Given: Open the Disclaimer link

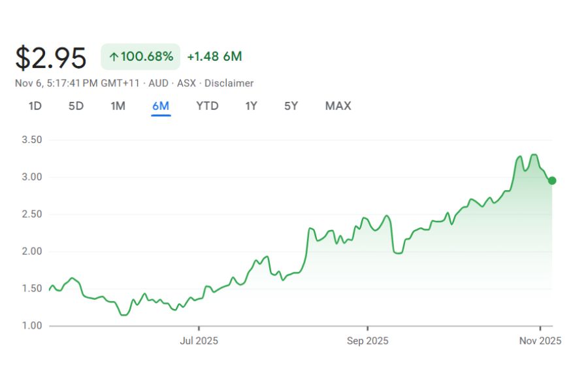Looking at the screenshot, I should pyautogui.click(x=231, y=83).
